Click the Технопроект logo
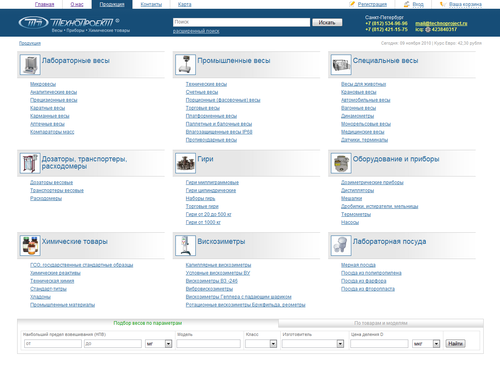This screenshot has height=367, width=500. click(x=69, y=23)
